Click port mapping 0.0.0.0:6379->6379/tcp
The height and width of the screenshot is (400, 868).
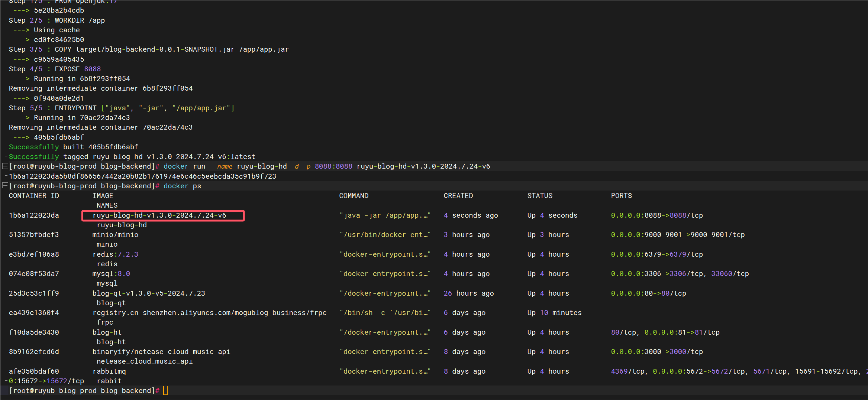pos(657,254)
